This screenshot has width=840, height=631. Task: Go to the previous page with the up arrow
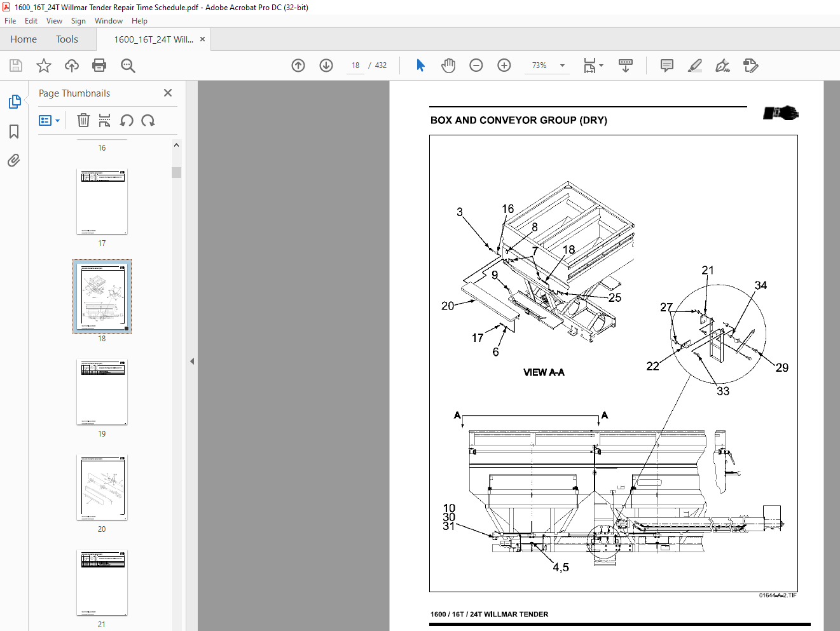point(298,65)
